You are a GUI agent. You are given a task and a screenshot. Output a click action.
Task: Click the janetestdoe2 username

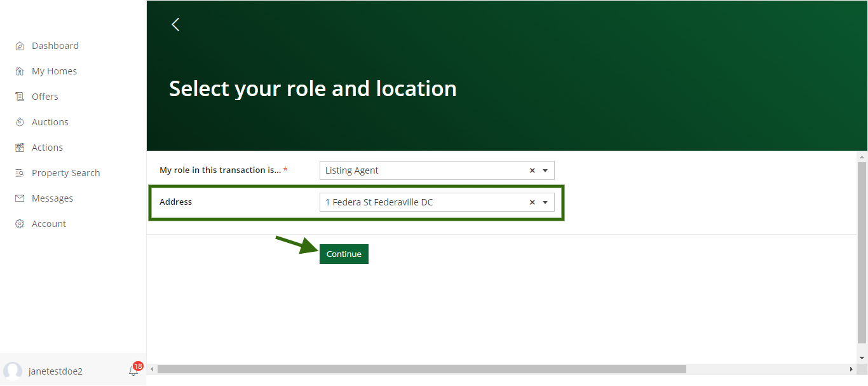coord(55,371)
